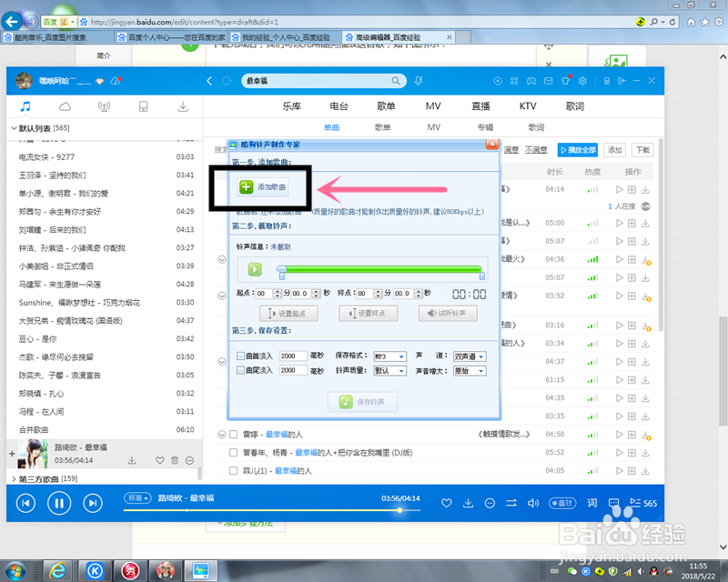The height and width of the screenshot is (582, 728).
Task: Open the 声音增大 volume boost dropdown
Action: tap(470, 371)
